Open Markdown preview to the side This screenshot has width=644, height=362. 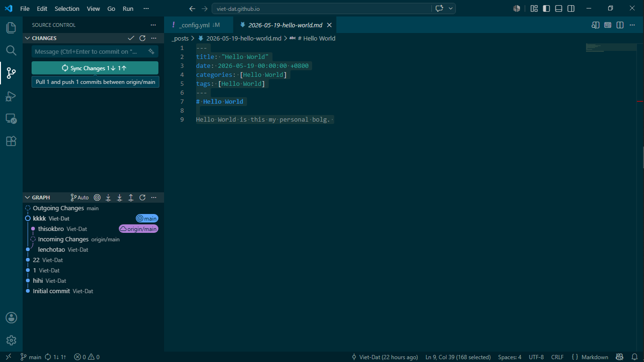(x=595, y=25)
